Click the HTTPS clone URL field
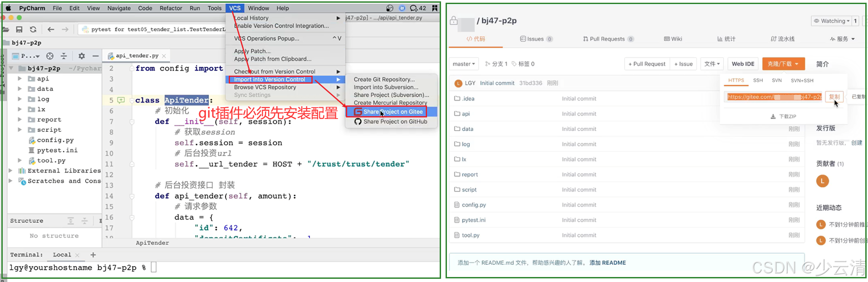 point(774,97)
